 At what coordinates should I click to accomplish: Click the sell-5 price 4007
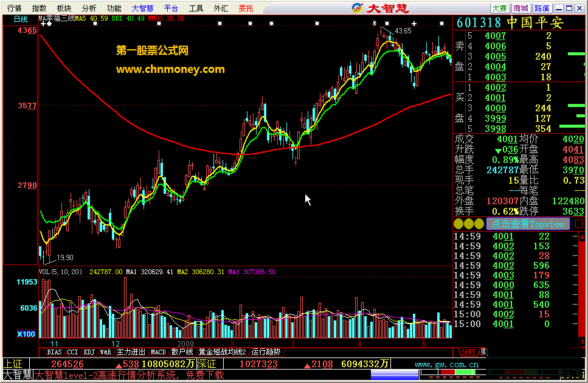(495, 36)
